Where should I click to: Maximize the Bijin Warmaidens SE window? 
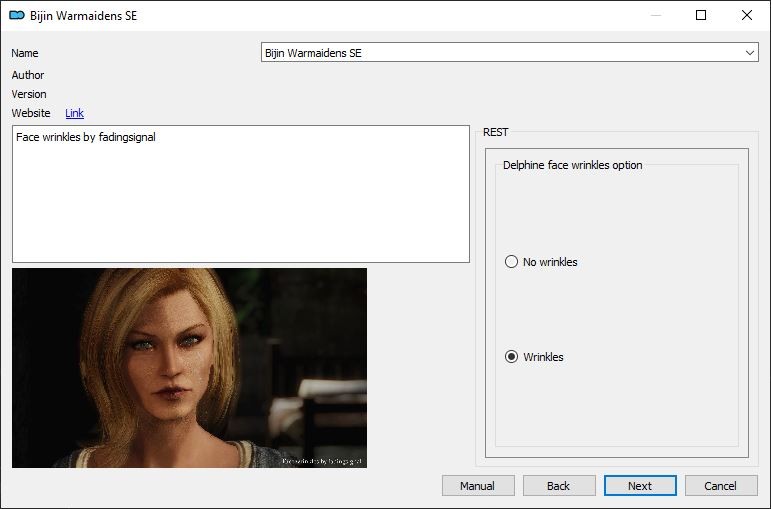[x=701, y=15]
